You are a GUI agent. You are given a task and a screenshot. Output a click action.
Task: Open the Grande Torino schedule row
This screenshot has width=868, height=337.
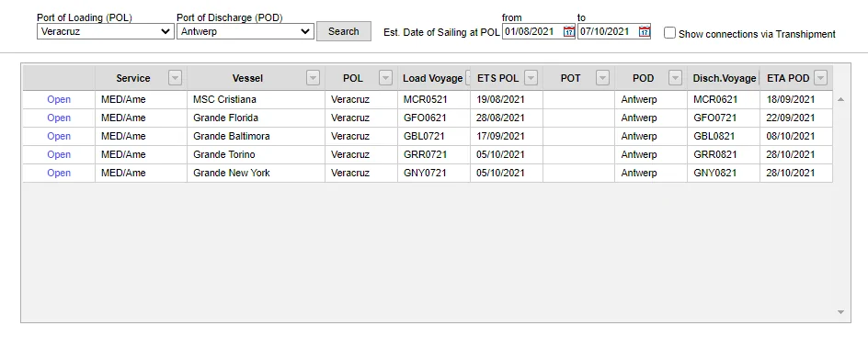click(59, 154)
